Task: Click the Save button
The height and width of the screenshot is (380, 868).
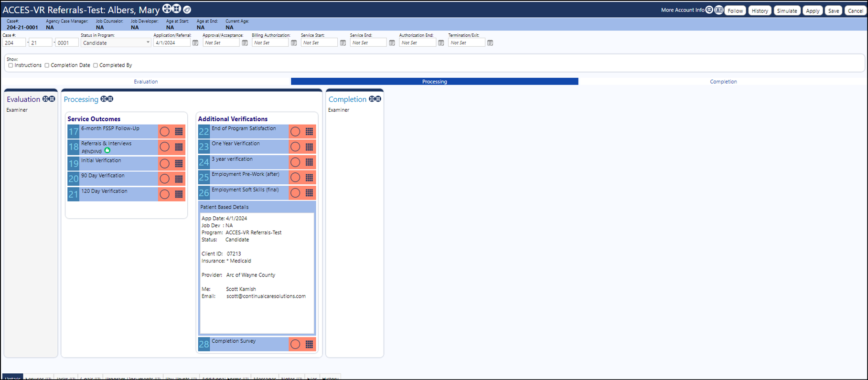Action: point(834,11)
